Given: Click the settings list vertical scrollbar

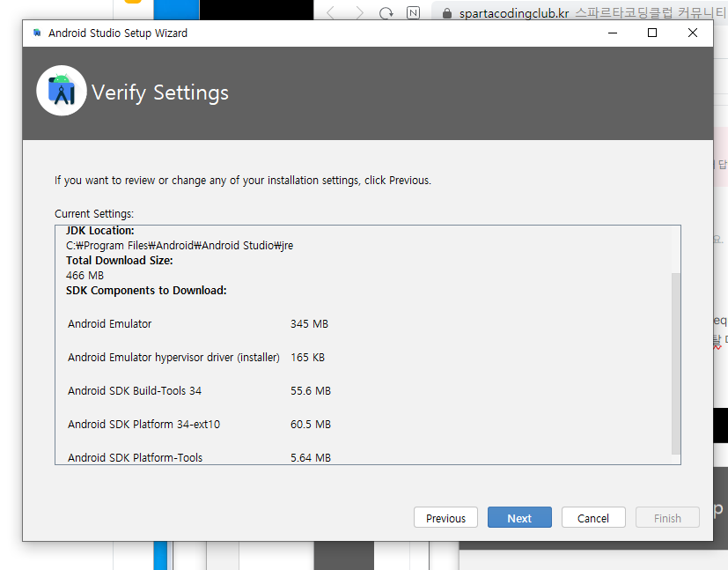Looking at the screenshot, I should 675,363.
